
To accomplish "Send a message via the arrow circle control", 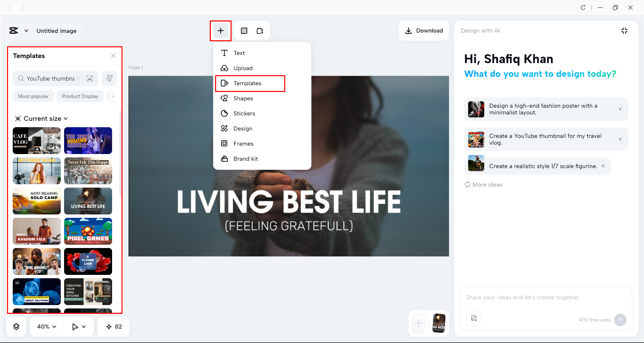I will point(620,320).
